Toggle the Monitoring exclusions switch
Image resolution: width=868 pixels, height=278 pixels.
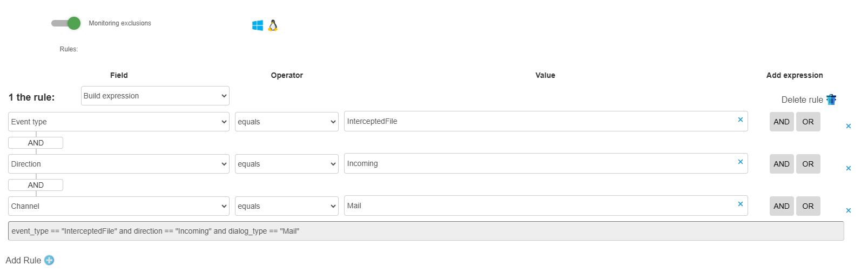[66, 23]
